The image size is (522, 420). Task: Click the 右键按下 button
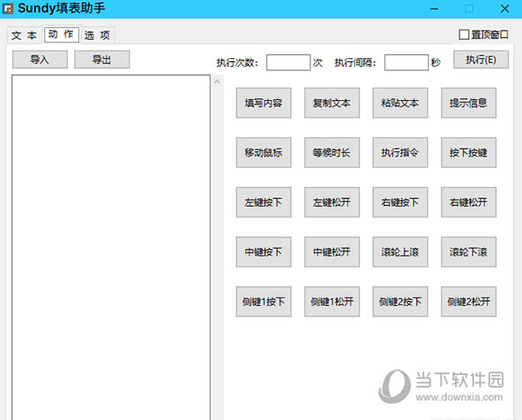click(400, 202)
